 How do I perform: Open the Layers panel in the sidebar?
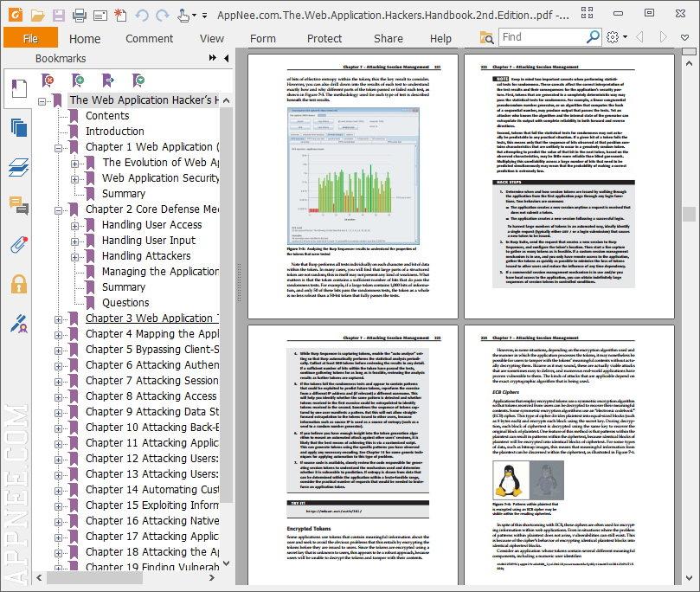(x=19, y=167)
